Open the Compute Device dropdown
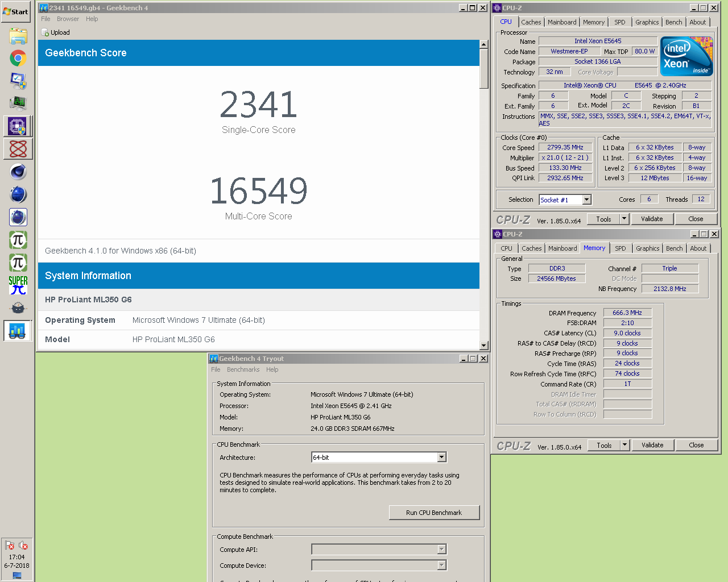This screenshot has width=728, height=582. 441,566
